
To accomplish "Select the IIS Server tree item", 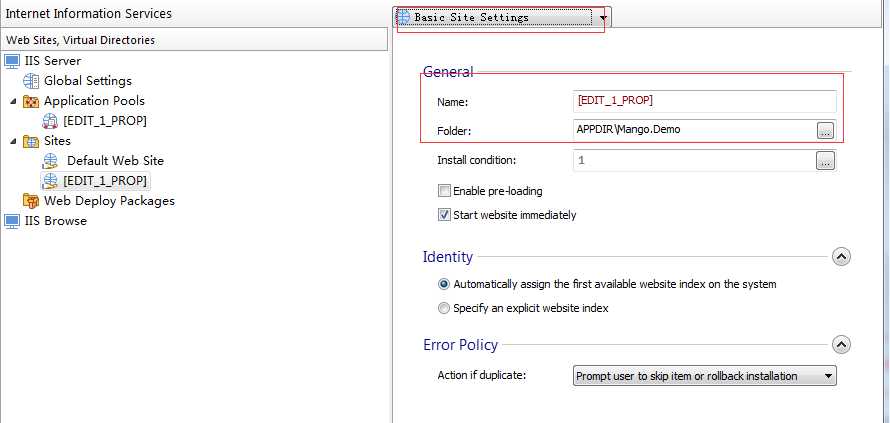I will tap(53, 61).
